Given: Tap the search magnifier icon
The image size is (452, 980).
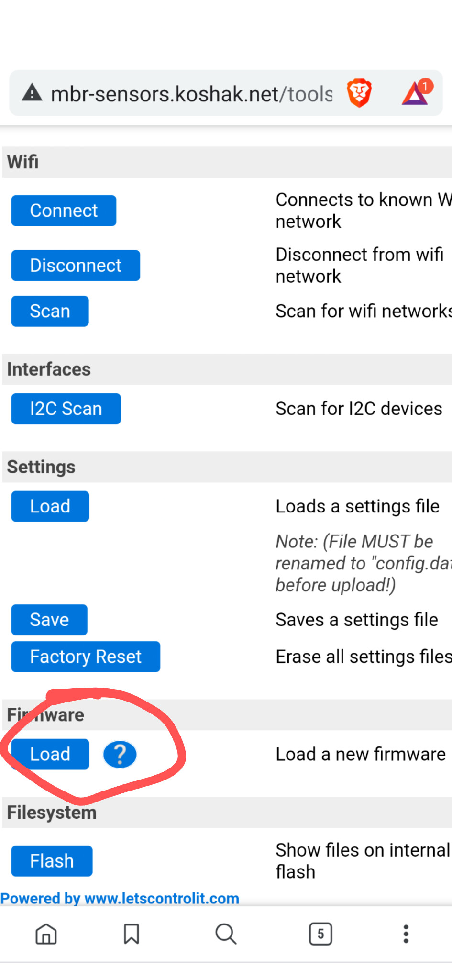Looking at the screenshot, I should (x=226, y=934).
